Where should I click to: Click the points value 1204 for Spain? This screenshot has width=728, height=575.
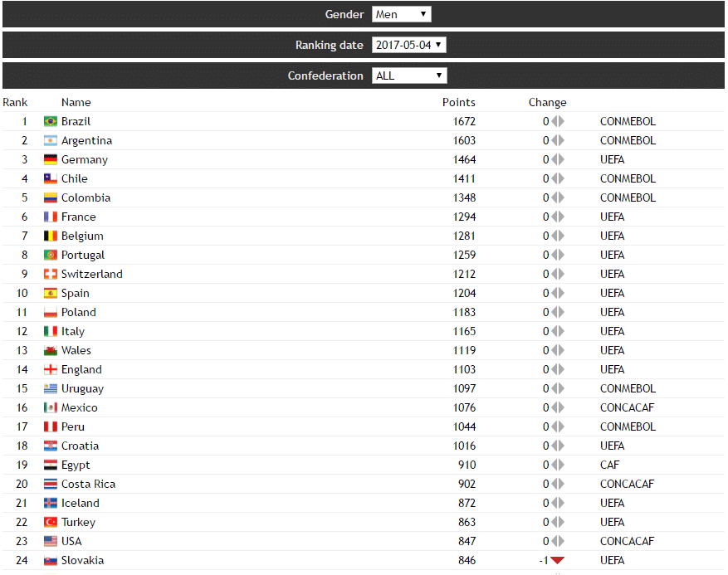[x=464, y=293]
